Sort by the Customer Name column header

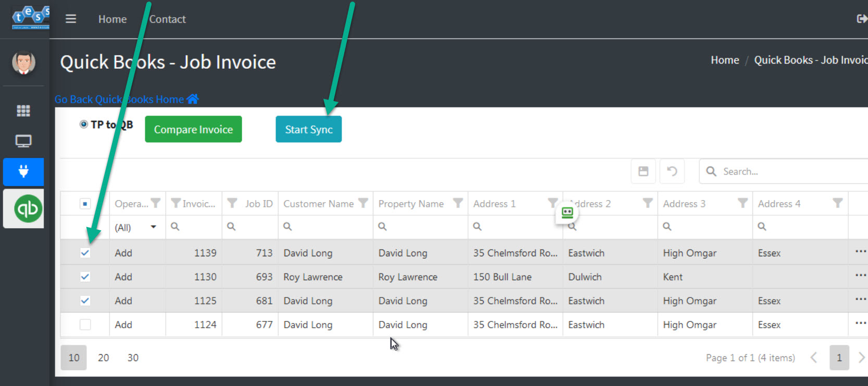318,204
